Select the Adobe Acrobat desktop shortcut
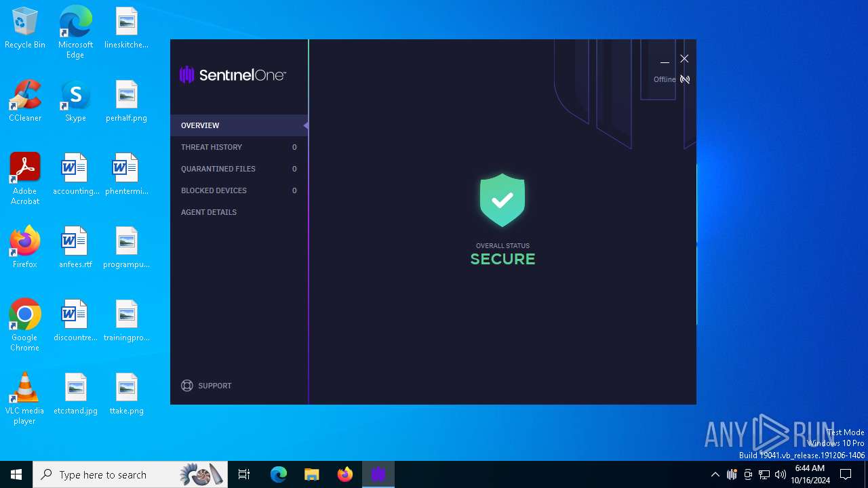The height and width of the screenshot is (488, 868). [25, 179]
